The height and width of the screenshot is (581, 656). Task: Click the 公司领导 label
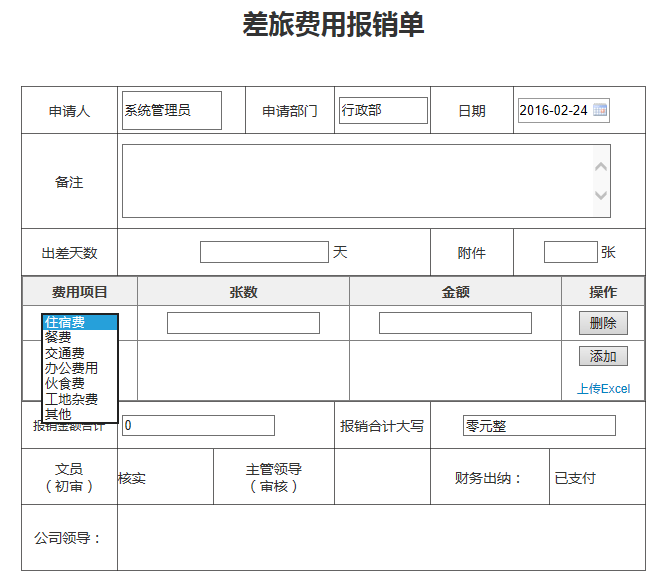68,538
